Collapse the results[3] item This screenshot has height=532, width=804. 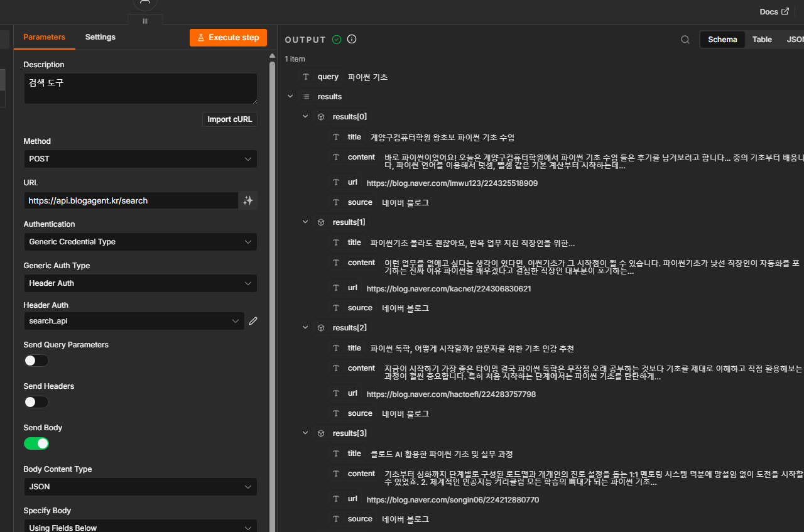[305, 433]
